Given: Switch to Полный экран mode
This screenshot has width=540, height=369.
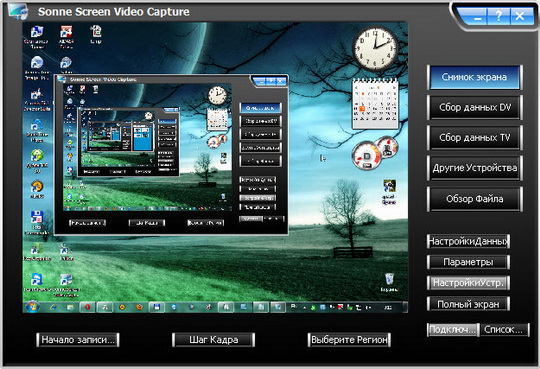Looking at the screenshot, I should pos(468,304).
